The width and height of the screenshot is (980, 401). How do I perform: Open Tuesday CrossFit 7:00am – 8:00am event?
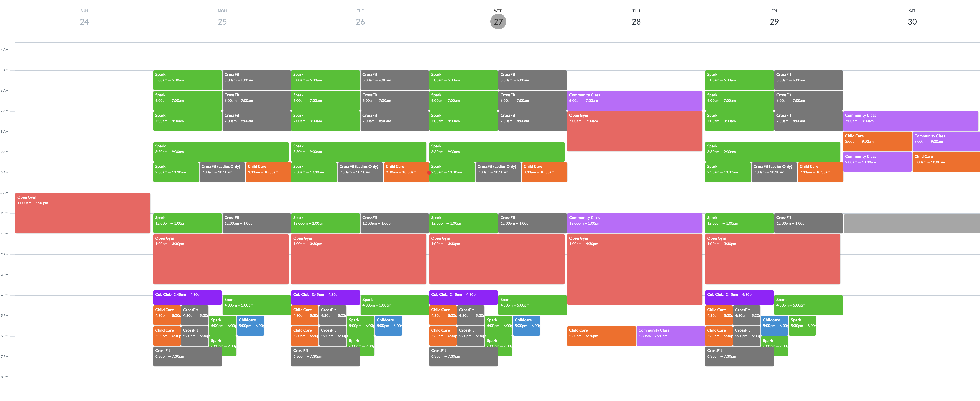coord(394,121)
